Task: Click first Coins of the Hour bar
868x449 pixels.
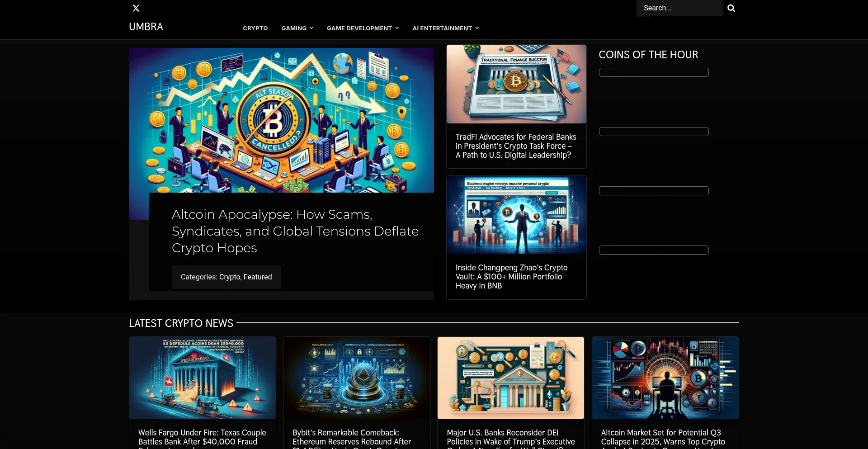Action: [x=653, y=72]
